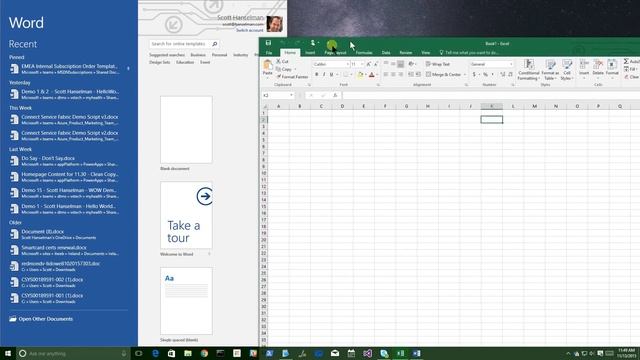Click the Windows Start button
This screenshot has width=640, height=360.
point(8,353)
